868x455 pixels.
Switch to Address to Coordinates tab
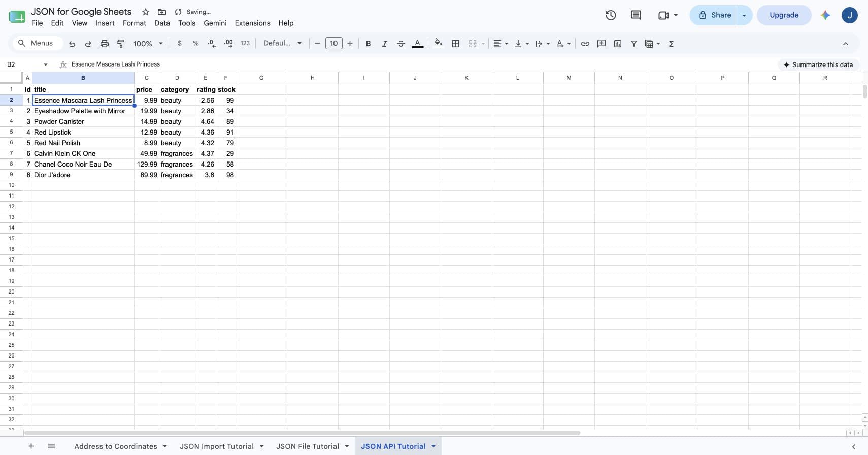116,446
